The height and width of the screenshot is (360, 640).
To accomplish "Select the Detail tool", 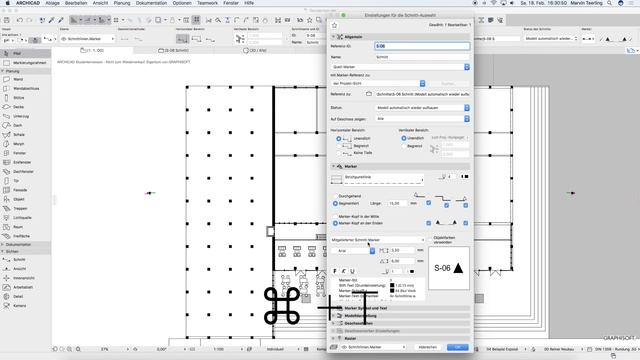I will 25,297.
